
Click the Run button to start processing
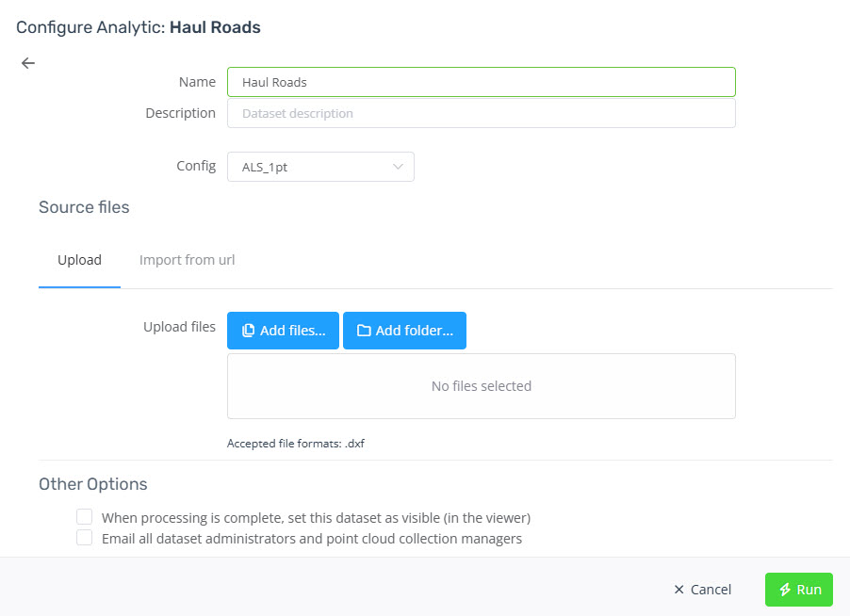point(799,590)
